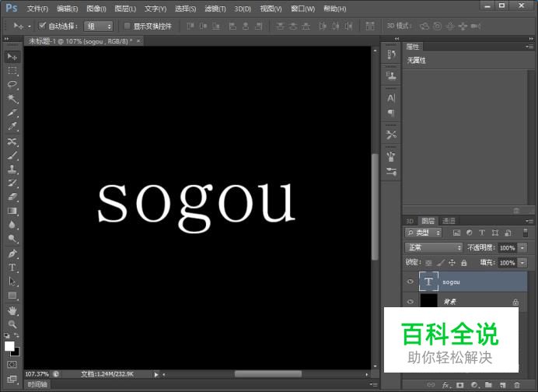The height and width of the screenshot is (392, 538).
Task: Open the 时间轴 timeline panel
Action: coord(37,384)
